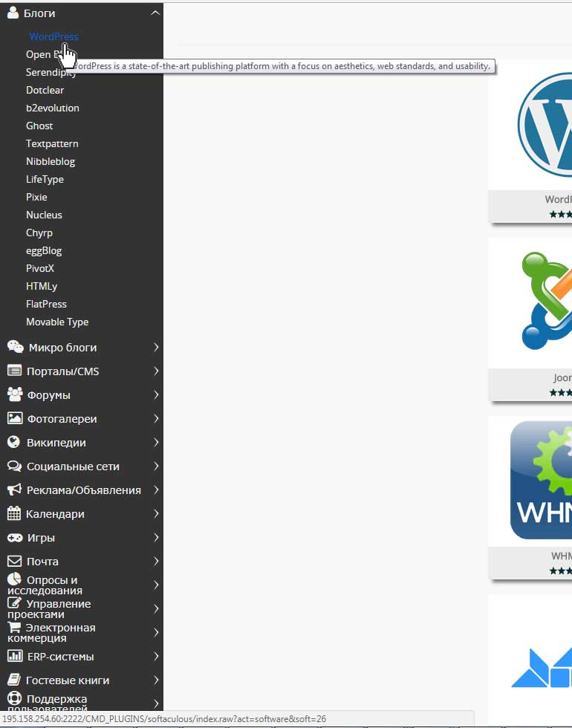Click the Опросы и исследования pie chart icon
The height and width of the screenshot is (728, 572).
pyautogui.click(x=14, y=579)
